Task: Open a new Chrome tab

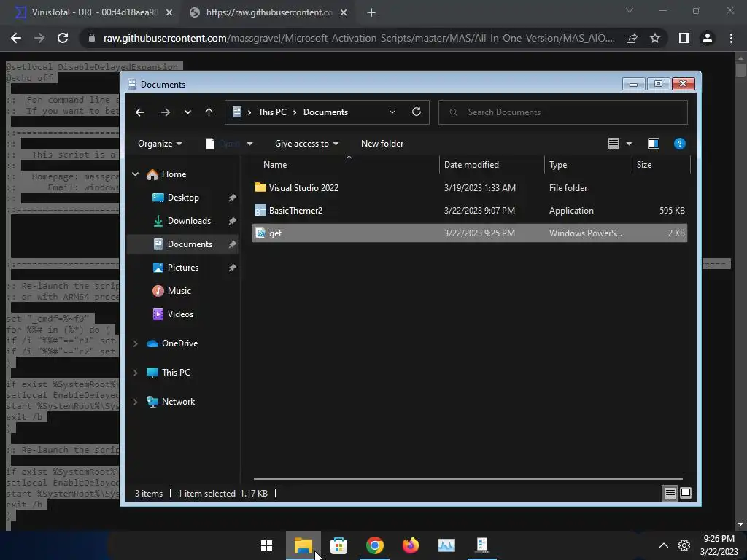Action: coord(371,13)
